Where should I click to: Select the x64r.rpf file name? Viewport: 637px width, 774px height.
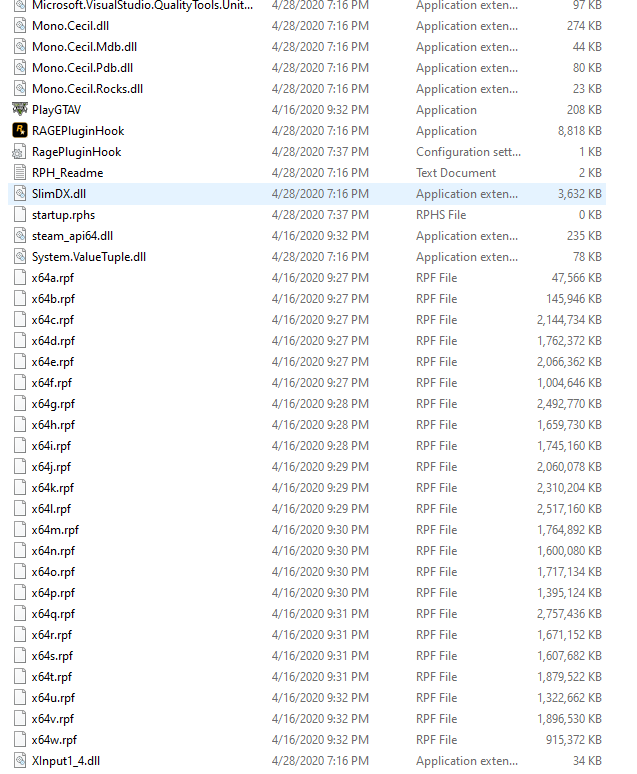point(52,635)
